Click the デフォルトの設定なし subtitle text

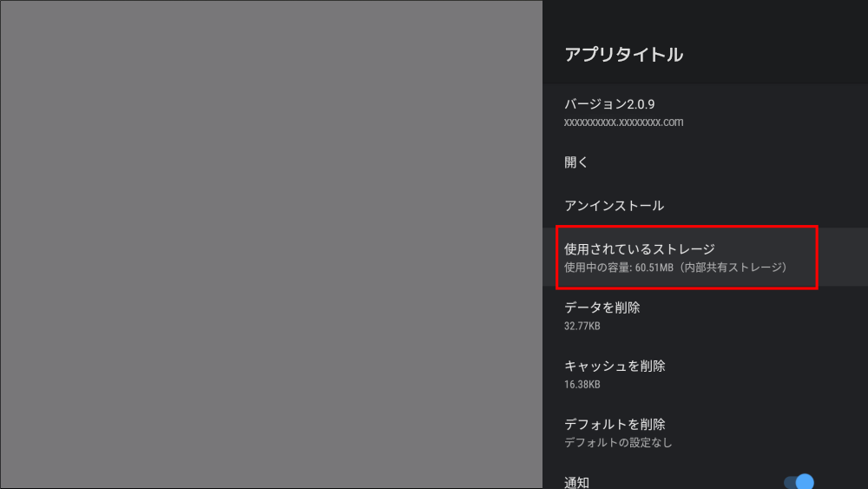[618, 442]
